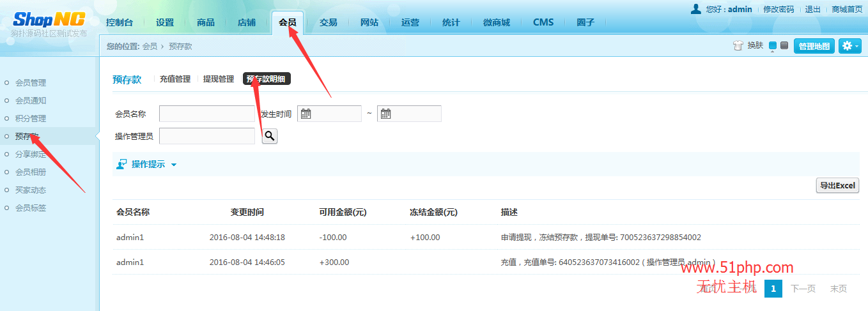Image resolution: width=868 pixels, height=311 pixels.
Task: Click the admin user avatar icon
Action: tap(696, 9)
